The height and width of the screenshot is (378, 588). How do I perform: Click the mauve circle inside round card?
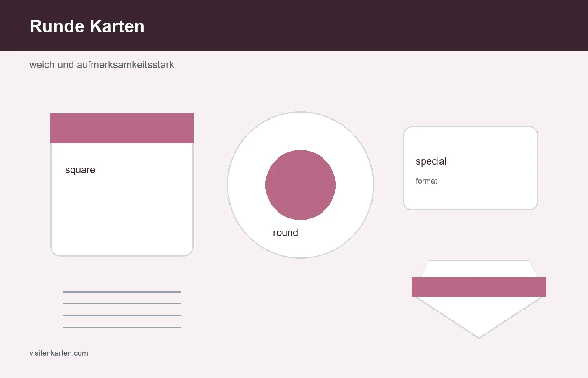coord(300,185)
